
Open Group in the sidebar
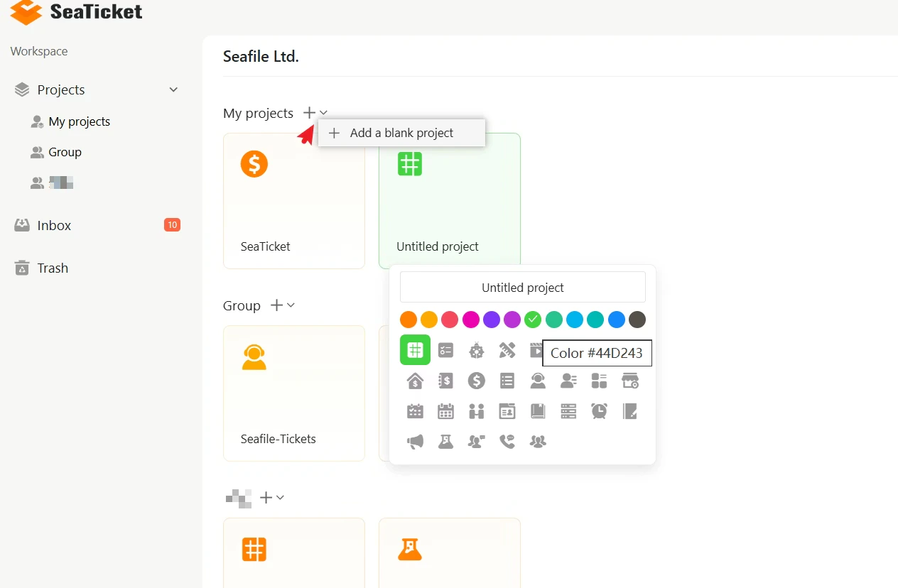pos(56,152)
